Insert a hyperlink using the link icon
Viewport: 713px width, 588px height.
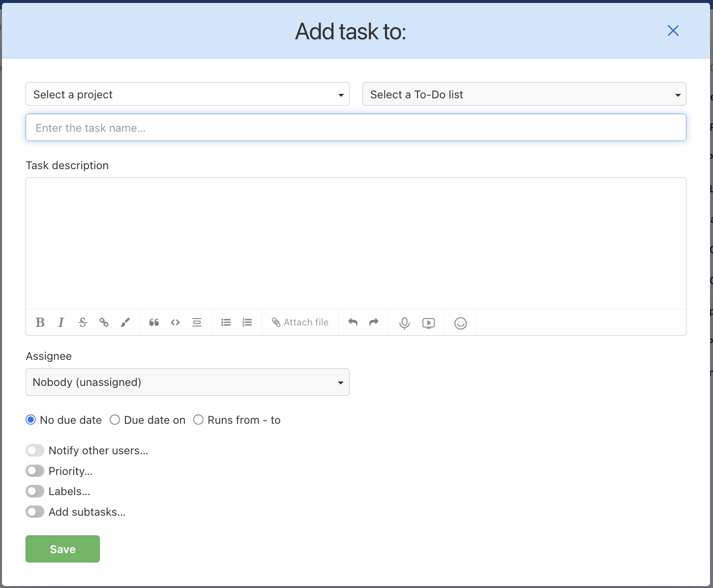[x=104, y=322]
